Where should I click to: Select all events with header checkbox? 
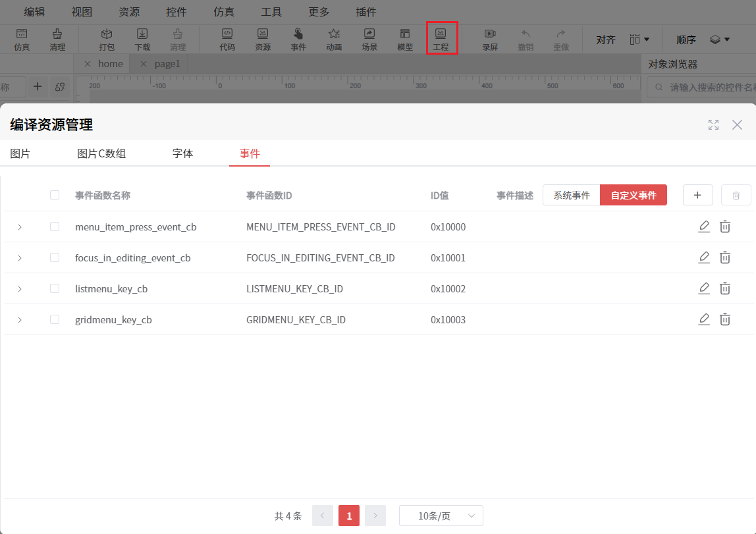tap(55, 195)
